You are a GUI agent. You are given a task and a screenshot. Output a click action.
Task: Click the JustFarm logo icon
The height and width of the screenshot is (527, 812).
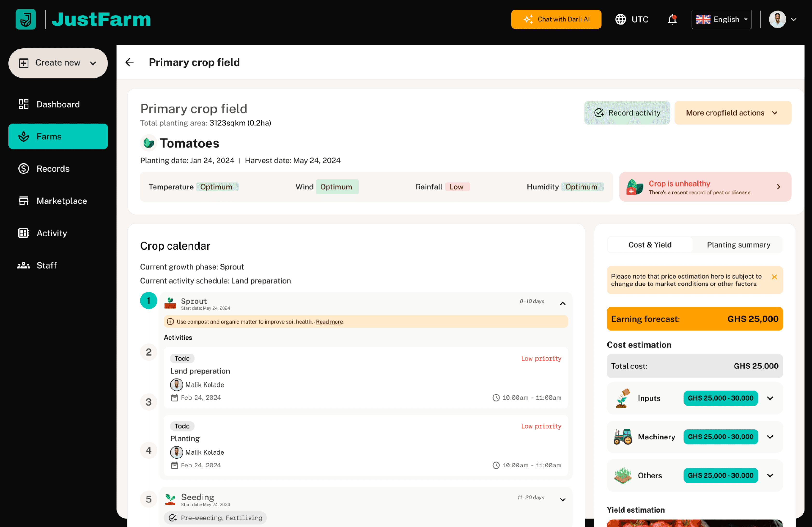[x=26, y=19]
